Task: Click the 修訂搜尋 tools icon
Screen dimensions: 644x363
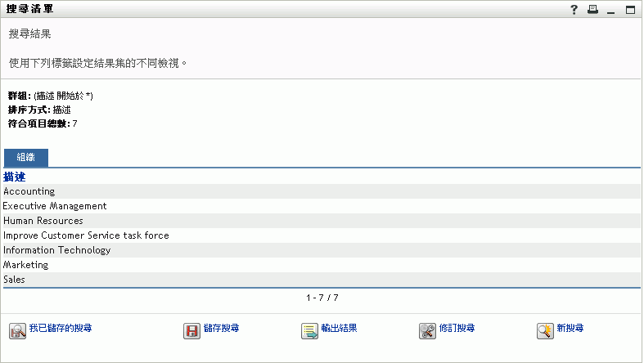Action: pos(427,331)
